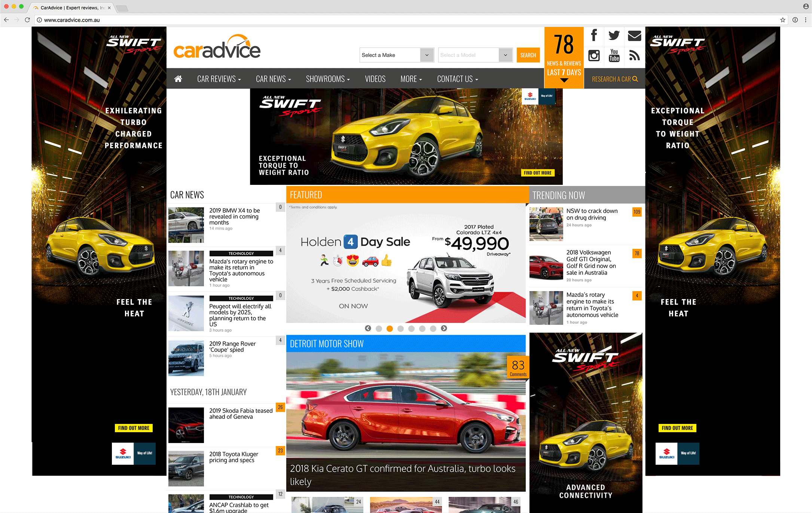
Task: Select the highlighted carousel indicator dot
Action: (x=390, y=329)
